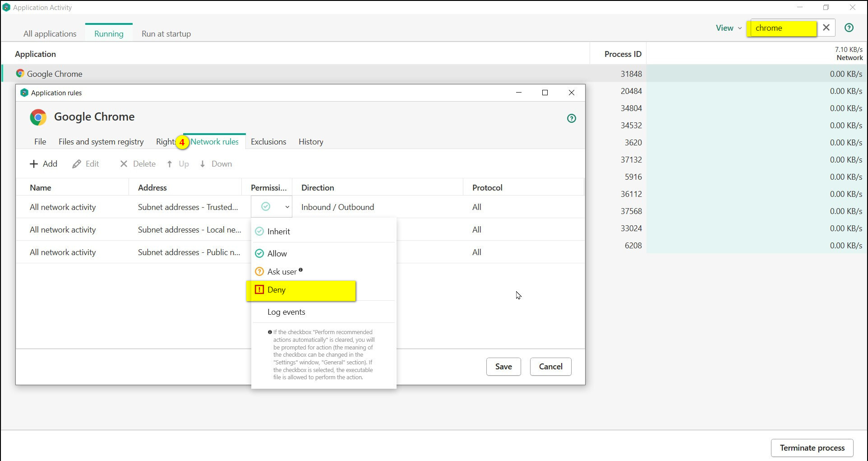Open the History tab

point(311,142)
